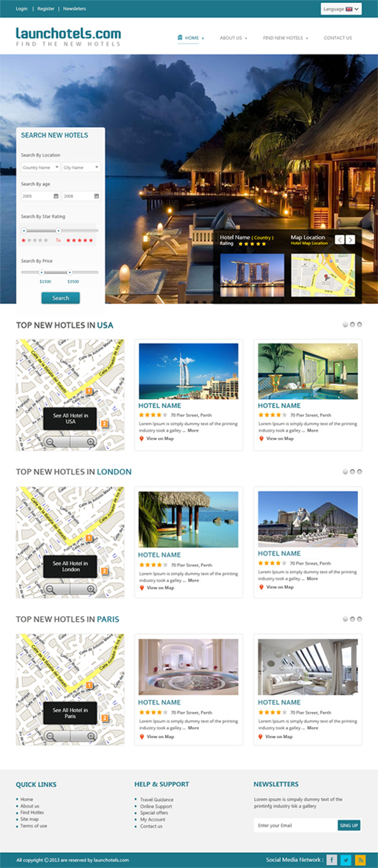Open calendar icon in the 2005 year field

(x=56, y=196)
